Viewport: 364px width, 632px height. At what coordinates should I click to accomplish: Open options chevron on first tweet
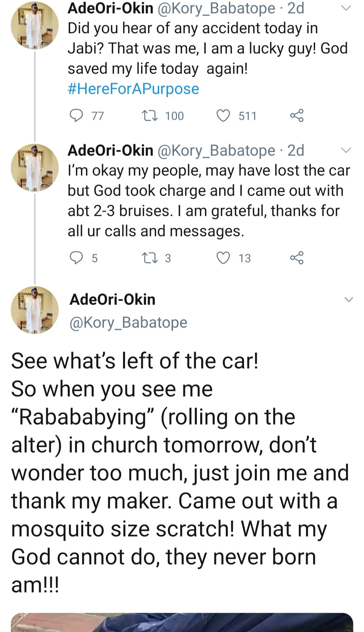[x=346, y=8]
